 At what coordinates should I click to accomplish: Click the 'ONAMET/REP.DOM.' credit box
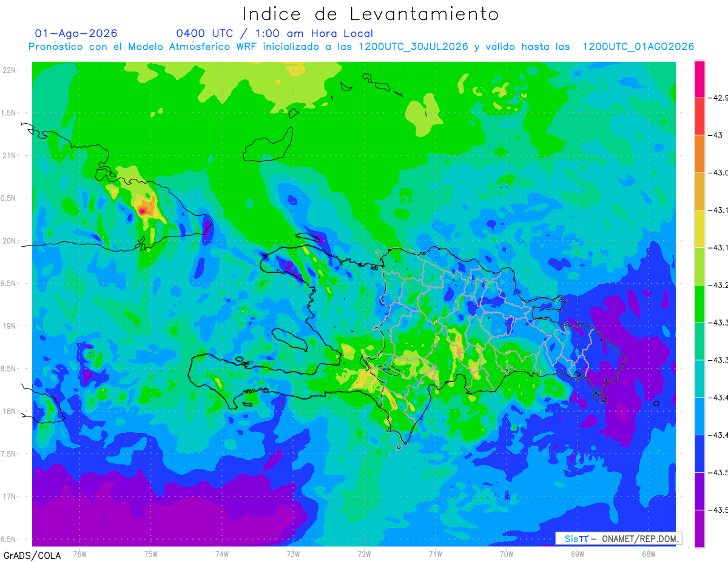(x=619, y=538)
